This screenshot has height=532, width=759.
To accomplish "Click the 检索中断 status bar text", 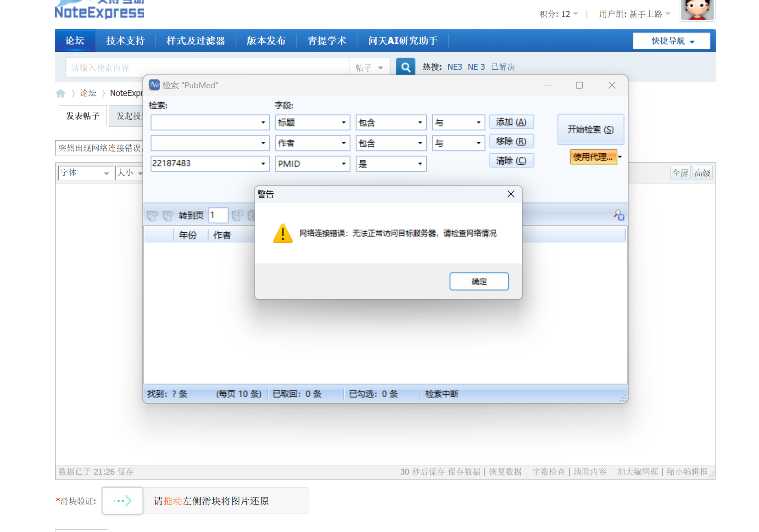I will (441, 394).
